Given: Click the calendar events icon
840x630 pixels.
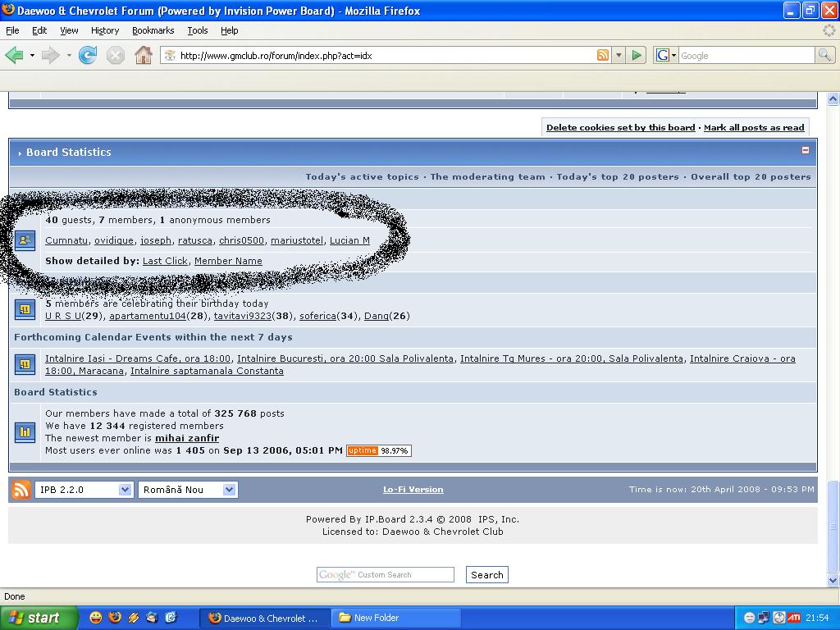Looking at the screenshot, I should (25, 365).
